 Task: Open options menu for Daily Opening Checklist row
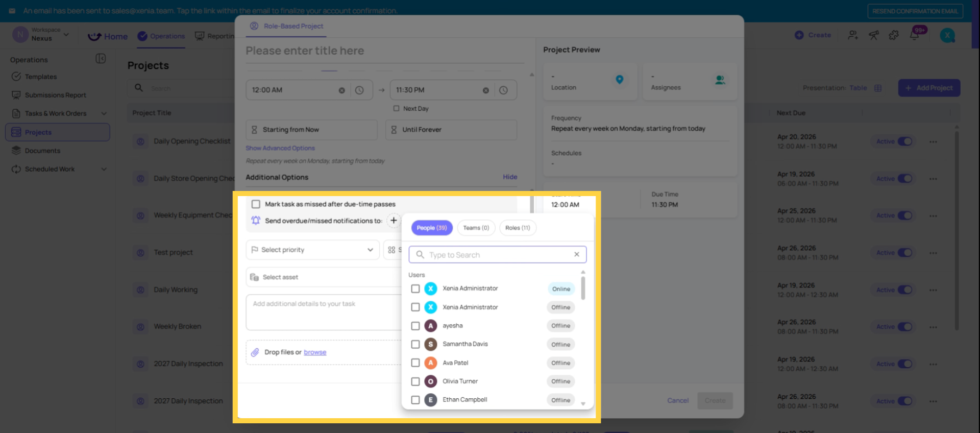(933, 141)
